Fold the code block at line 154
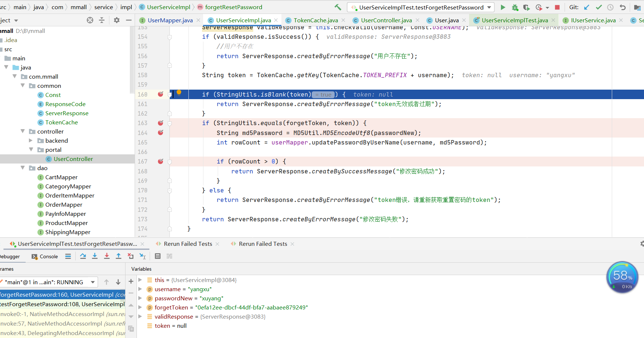The width and height of the screenshot is (644, 338). coord(170,37)
